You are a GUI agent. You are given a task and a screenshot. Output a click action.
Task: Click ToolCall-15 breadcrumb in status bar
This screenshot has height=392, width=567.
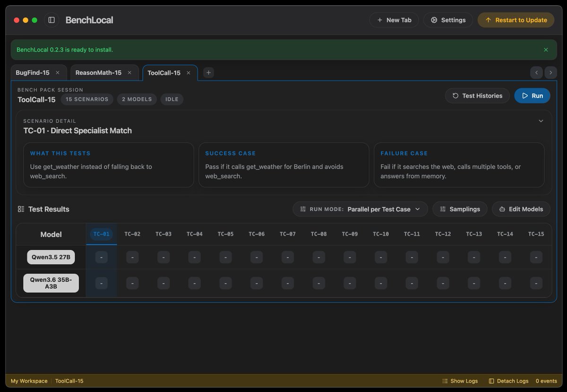pos(69,381)
